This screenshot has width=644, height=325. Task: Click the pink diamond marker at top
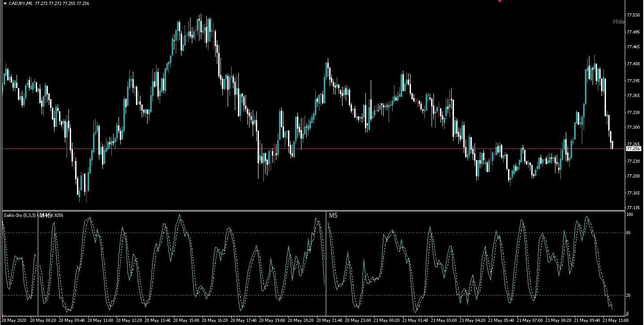pos(500,1)
